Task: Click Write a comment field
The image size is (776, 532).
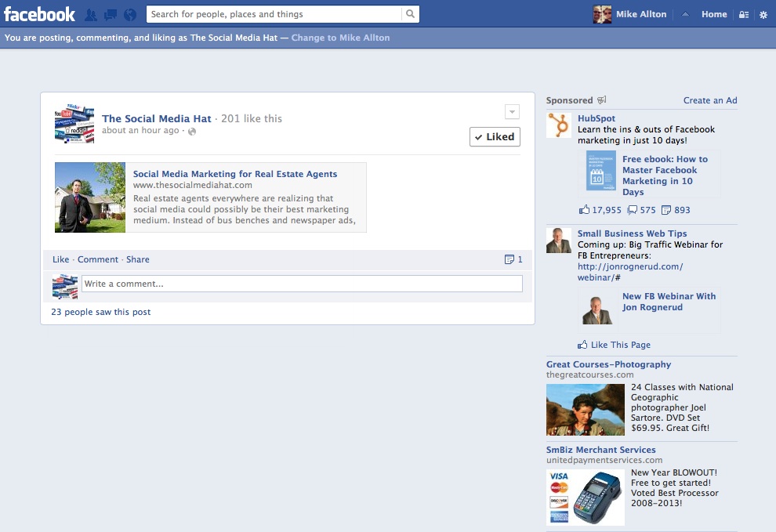Action: click(x=302, y=284)
